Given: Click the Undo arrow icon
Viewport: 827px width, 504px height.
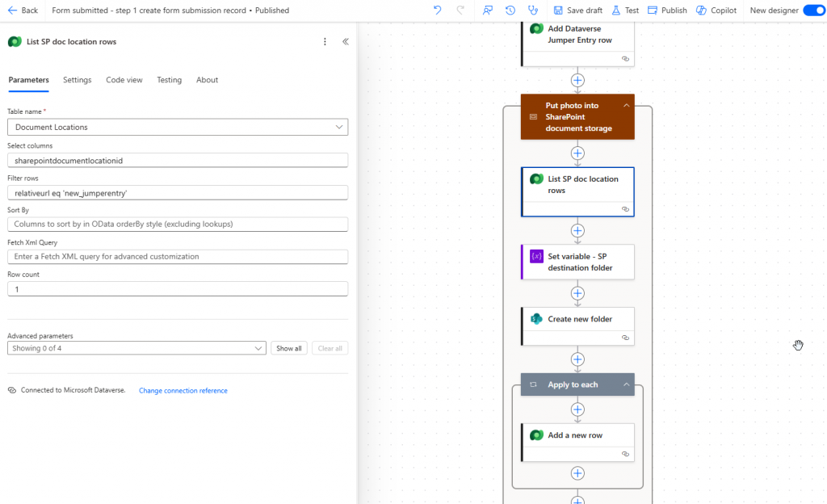Looking at the screenshot, I should 437,10.
